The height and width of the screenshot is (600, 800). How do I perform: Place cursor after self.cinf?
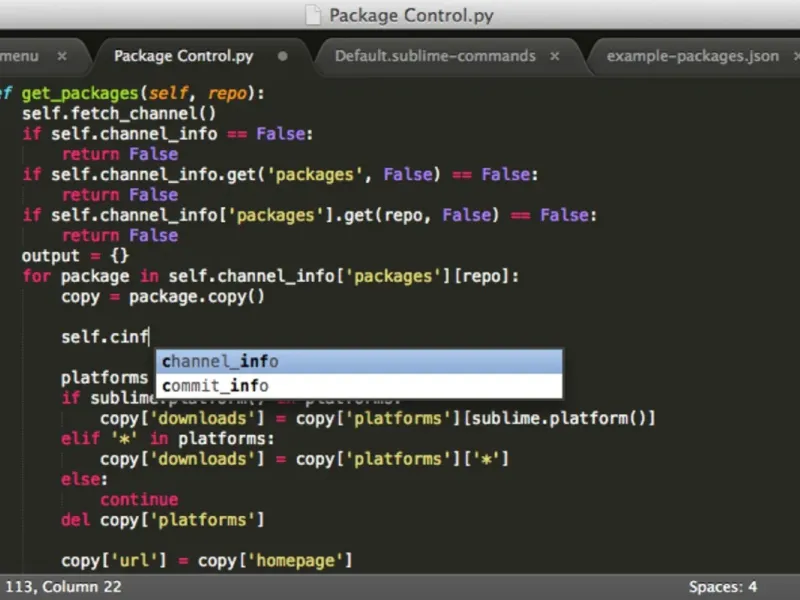(149, 337)
